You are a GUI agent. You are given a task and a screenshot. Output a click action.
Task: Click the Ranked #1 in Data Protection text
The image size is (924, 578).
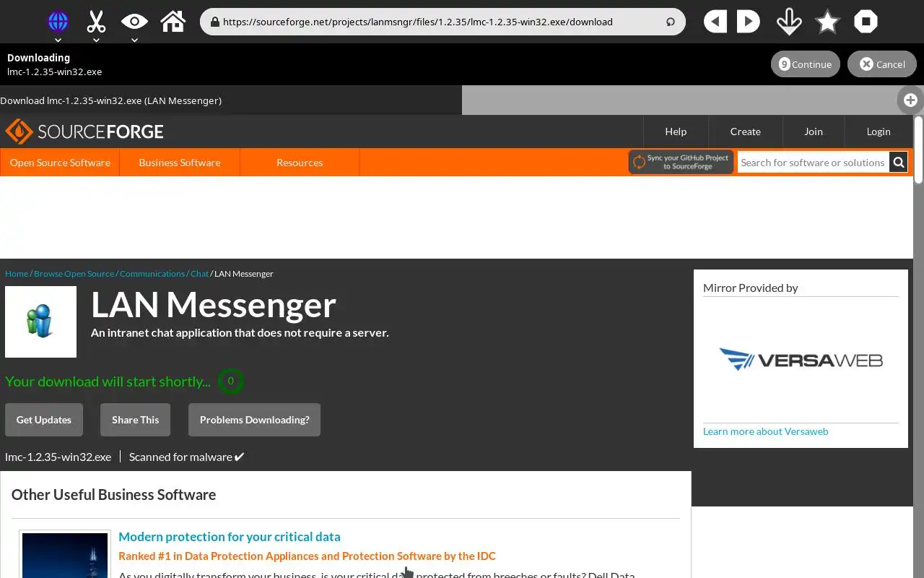pos(307,556)
